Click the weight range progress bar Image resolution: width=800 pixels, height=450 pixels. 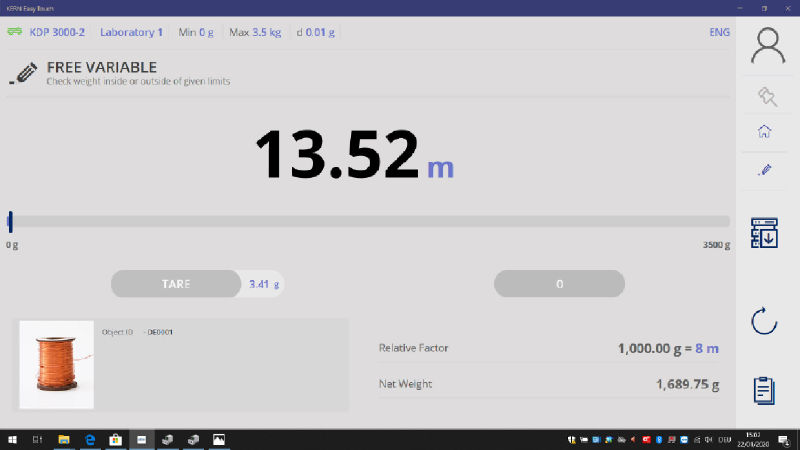(x=368, y=221)
